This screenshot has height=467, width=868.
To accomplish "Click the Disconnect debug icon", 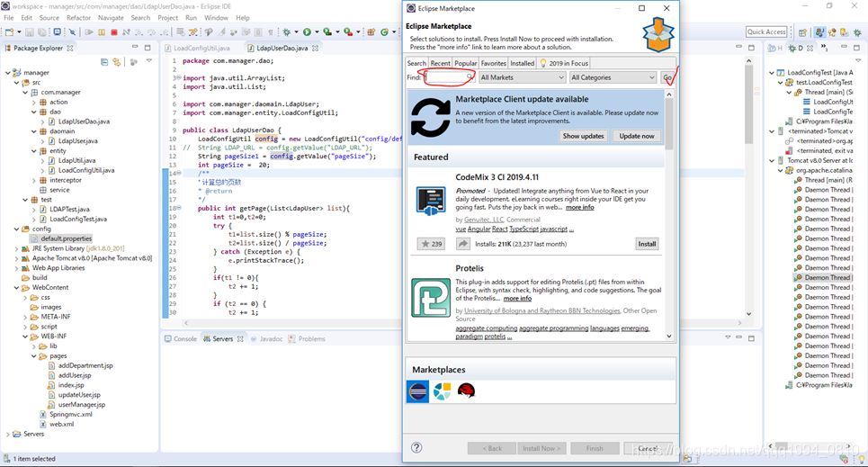I will [x=126, y=32].
